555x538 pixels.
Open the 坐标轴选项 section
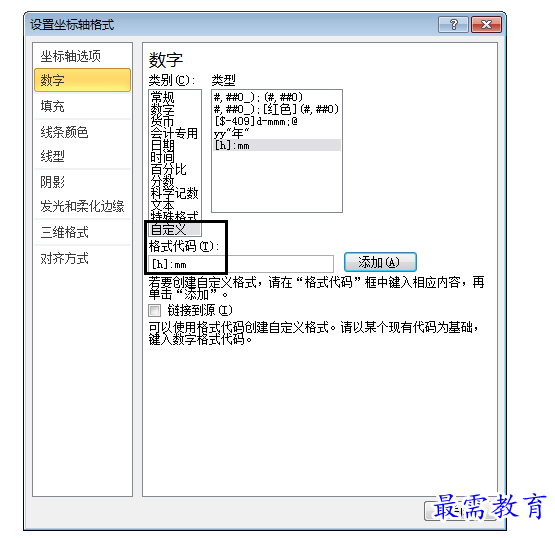point(82,56)
